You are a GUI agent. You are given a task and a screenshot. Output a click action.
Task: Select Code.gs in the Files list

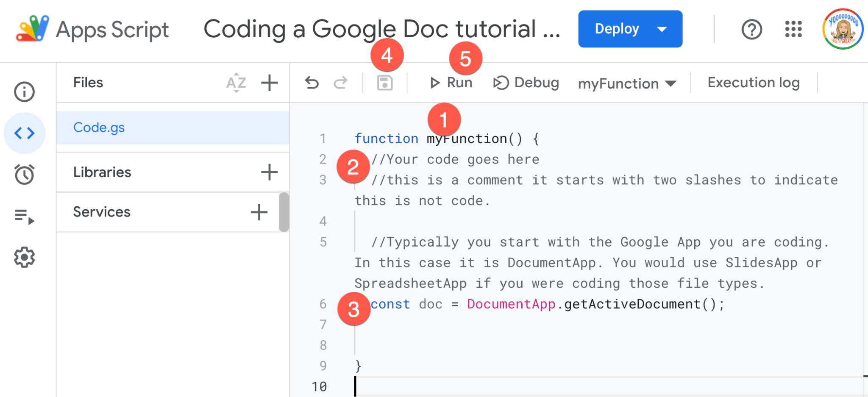coord(99,128)
